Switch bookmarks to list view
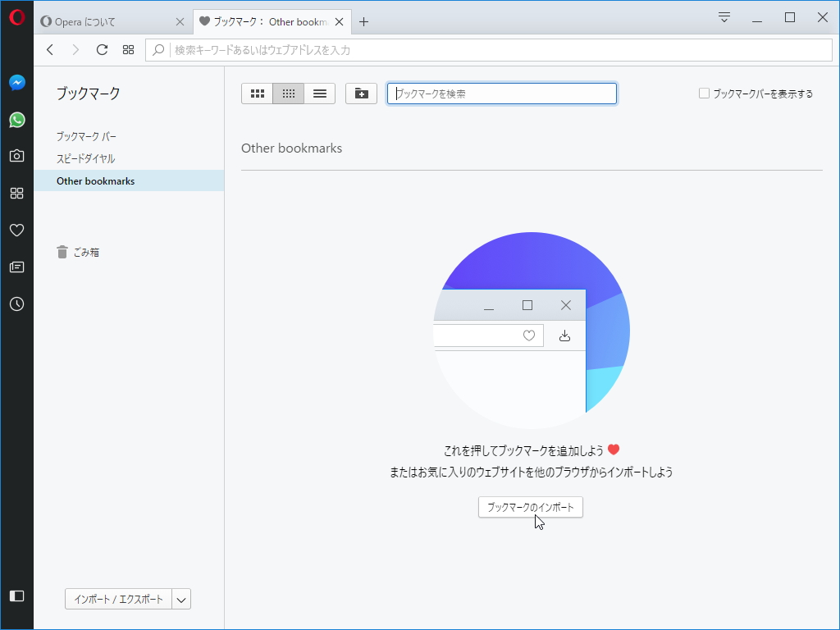Screen dimensions: 840x630 [x=319, y=93]
